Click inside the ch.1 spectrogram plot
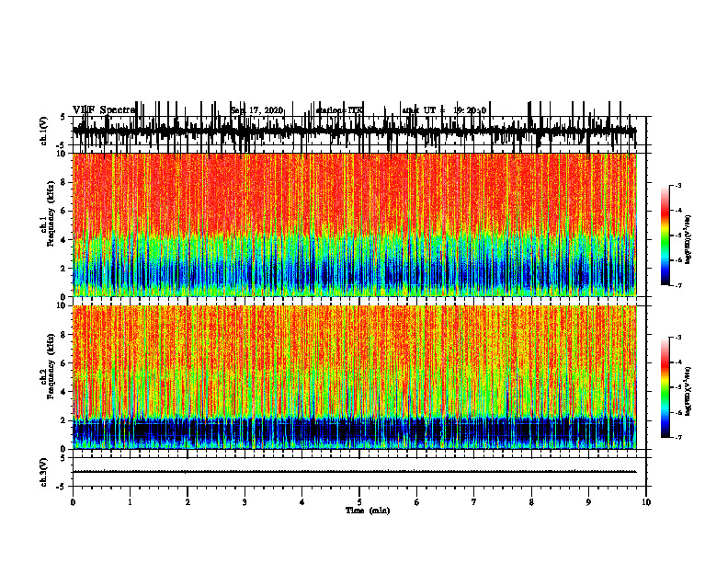Viewport: 728px width, 563px height. (x=354, y=224)
